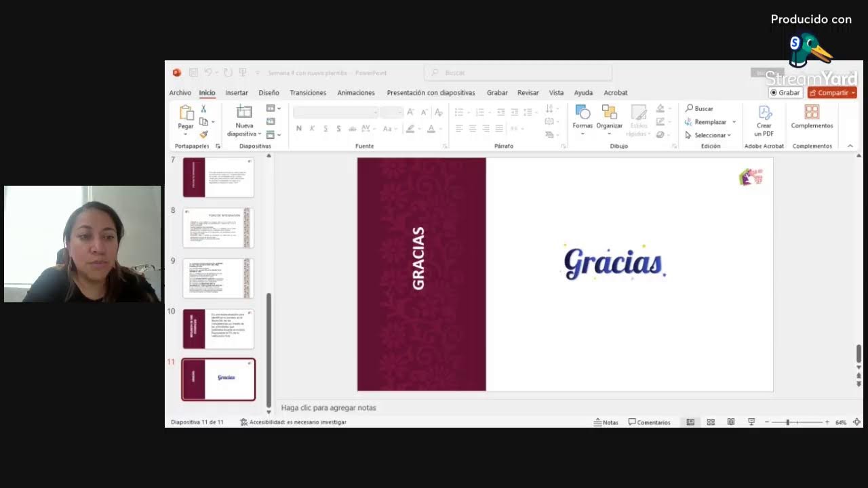Select the Format Painter brush icon
This screenshot has width=868, height=488.
pos(203,134)
